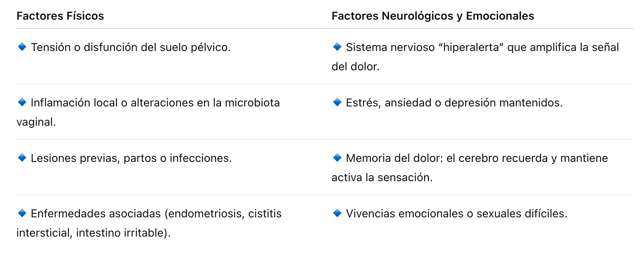This screenshot has width=644, height=278.
Task: Click the diamond icon before 'Lesiones previas'
Action: point(22,158)
